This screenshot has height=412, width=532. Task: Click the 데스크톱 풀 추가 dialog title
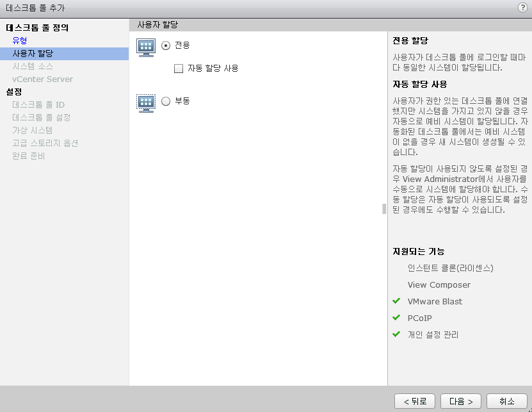(x=35, y=8)
